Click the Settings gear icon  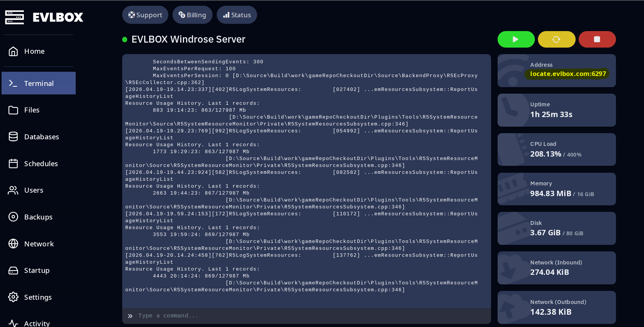coord(13,297)
